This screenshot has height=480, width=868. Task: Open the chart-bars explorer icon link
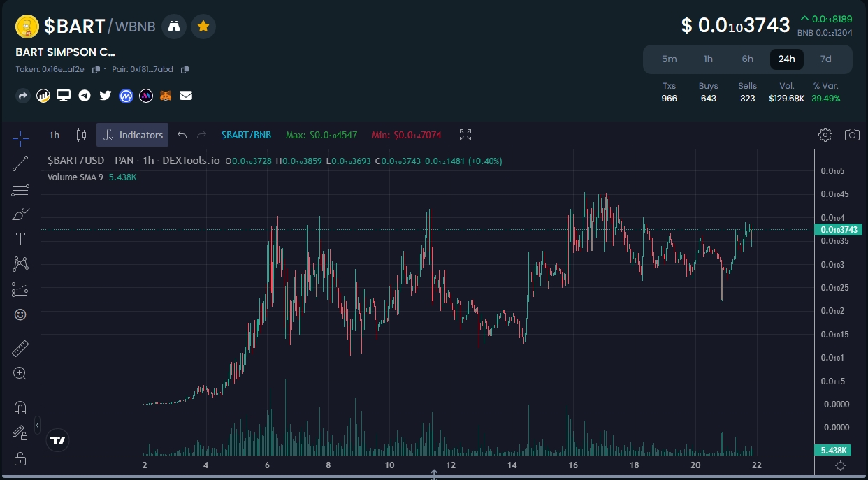[x=43, y=96]
